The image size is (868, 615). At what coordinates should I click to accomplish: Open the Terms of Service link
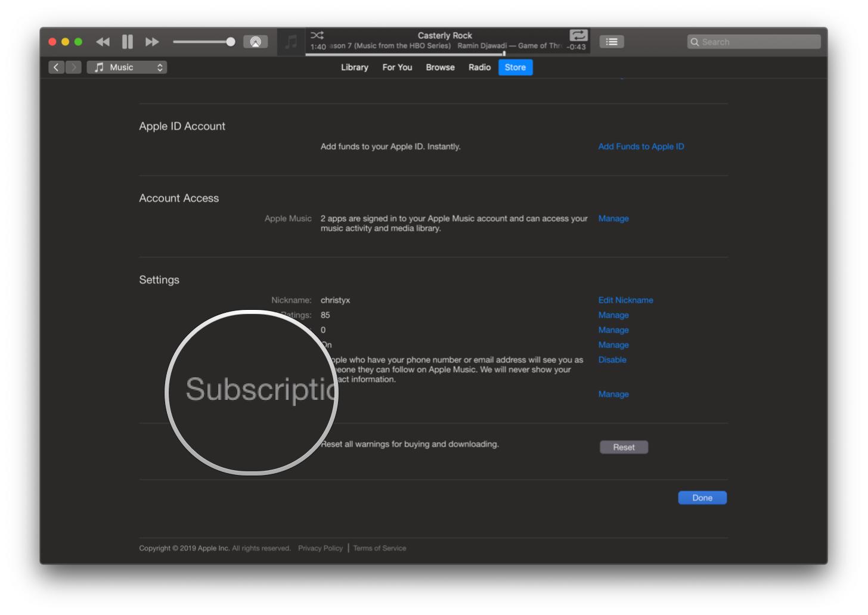(380, 548)
